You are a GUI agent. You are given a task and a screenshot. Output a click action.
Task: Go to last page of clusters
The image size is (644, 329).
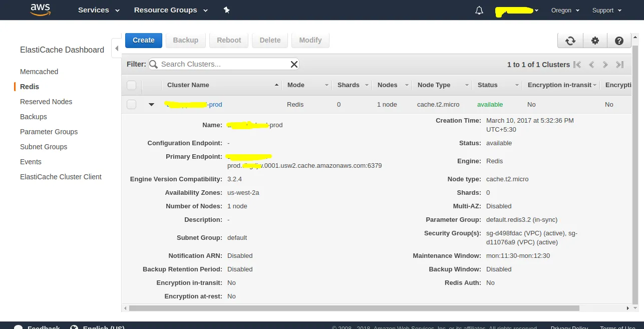point(619,65)
